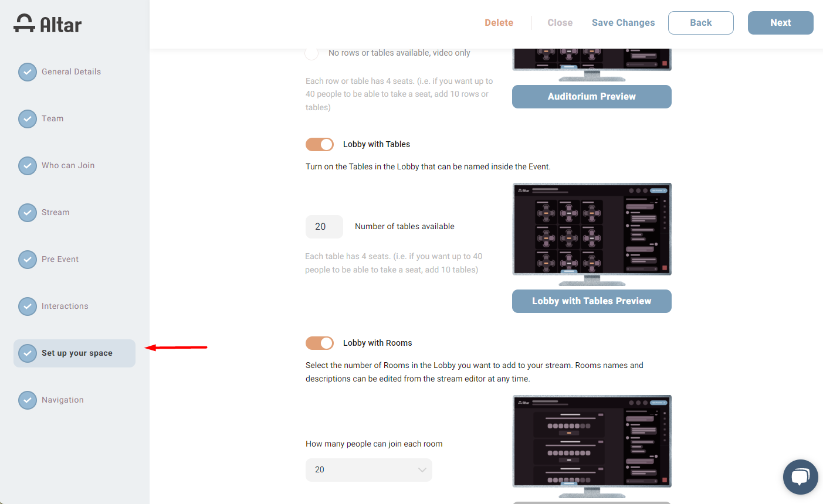The image size is (823, 504).
Task: Click the Stream step checkmark icon
Action: tap(28, 212)
